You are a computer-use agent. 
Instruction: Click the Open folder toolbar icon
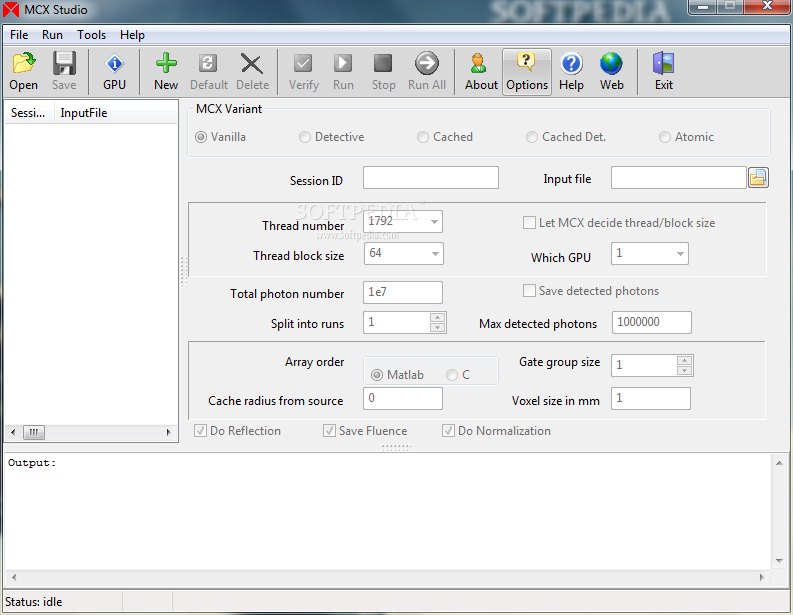23,71
